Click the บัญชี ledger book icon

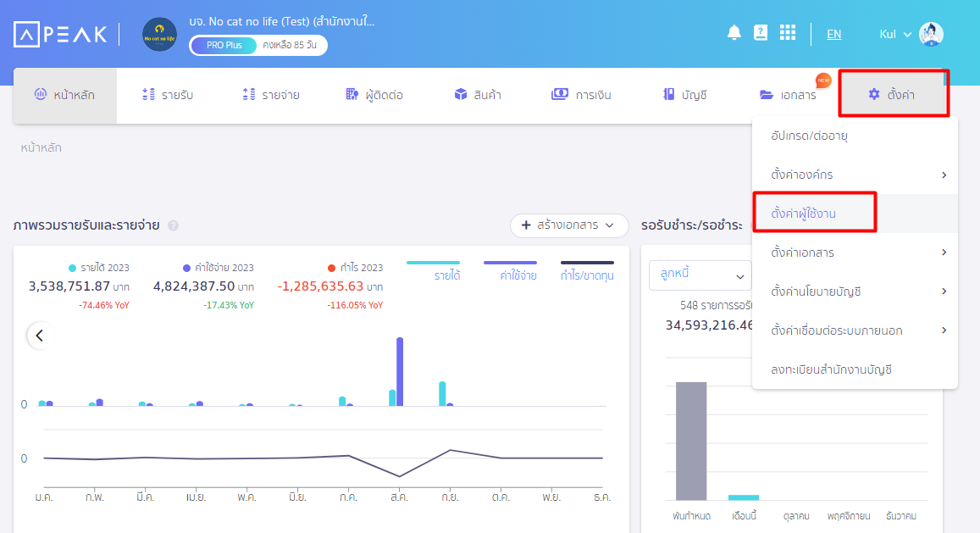pos(669,94)
